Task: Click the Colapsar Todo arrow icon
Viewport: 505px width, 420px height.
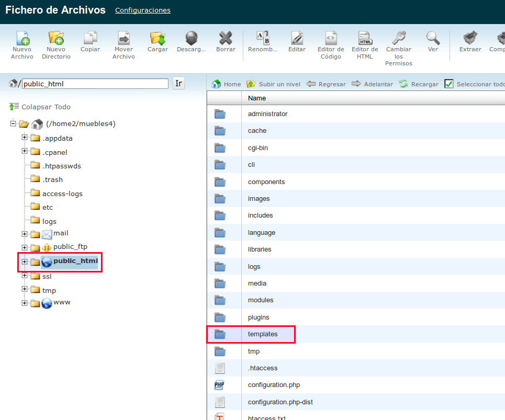Action: [x=14, y=107]
